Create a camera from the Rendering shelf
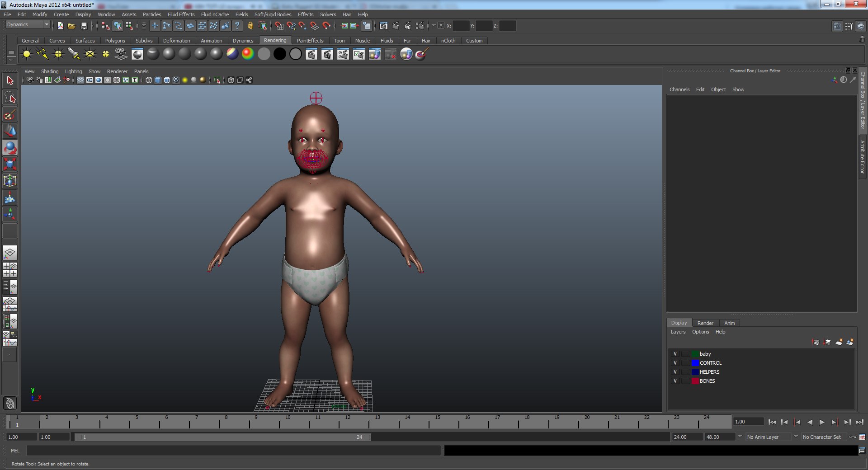The height and width of the screenshot is (470, 868). pyautogui.click(x=121, y=54)
